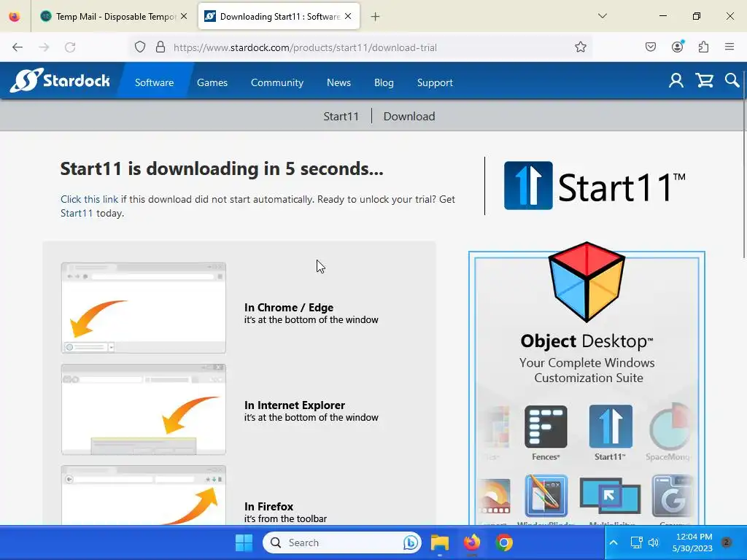
Task: Open File Explorer from the taskbar
Action: [x=440, y=542]
